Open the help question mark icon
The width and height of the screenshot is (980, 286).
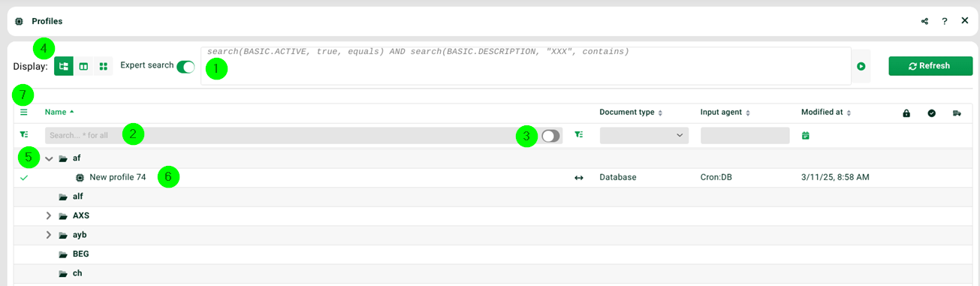945,21
